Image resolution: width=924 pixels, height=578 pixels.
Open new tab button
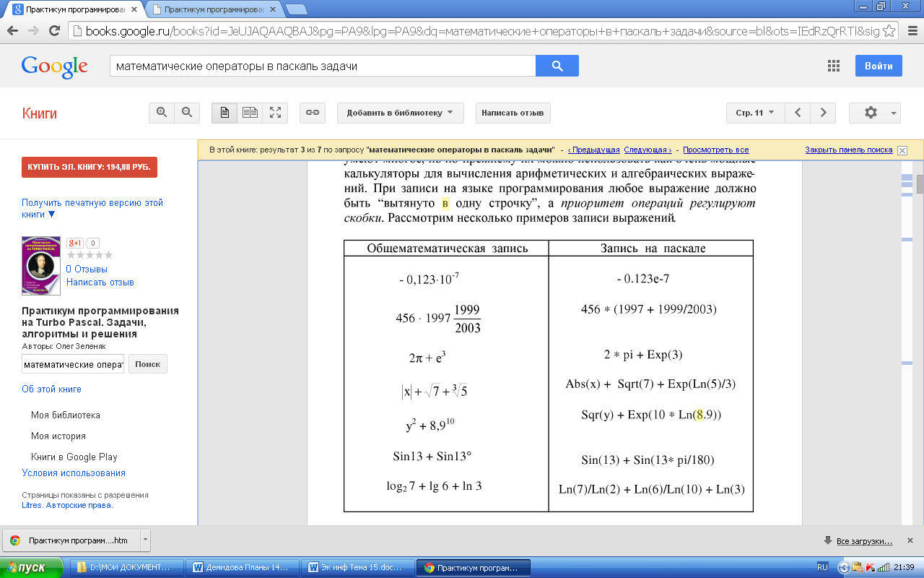pyautogui.click(x=295, y=10)
